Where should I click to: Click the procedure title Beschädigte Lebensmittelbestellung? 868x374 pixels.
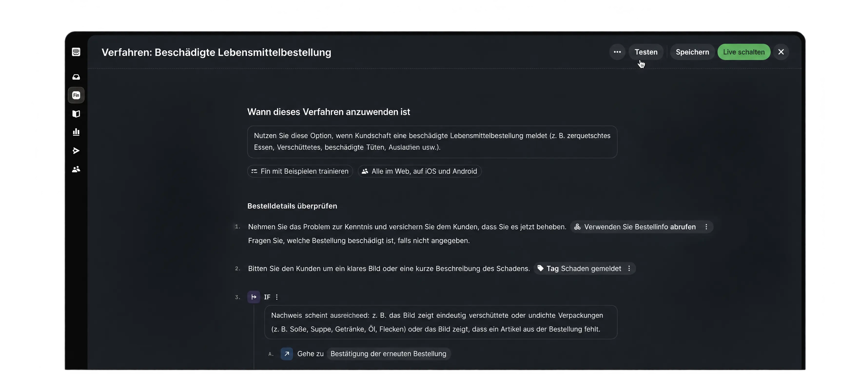243,52
